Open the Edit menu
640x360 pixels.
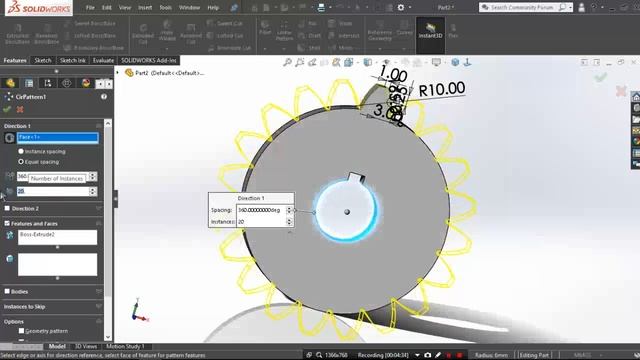[107, 7]
